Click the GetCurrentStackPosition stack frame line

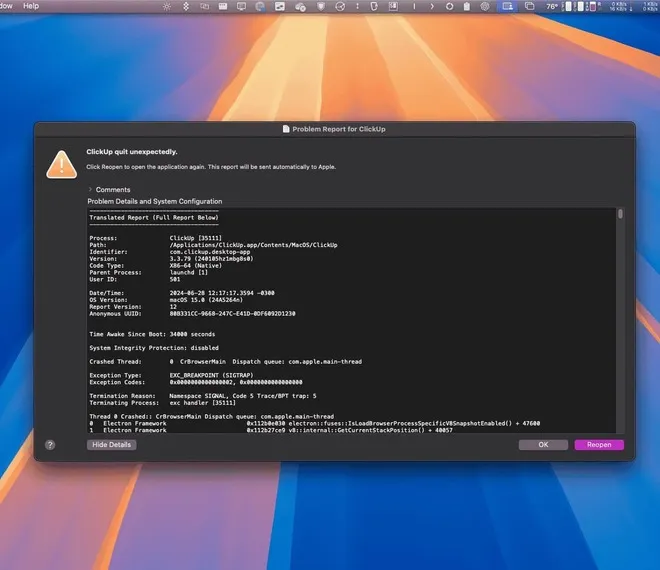271,430
